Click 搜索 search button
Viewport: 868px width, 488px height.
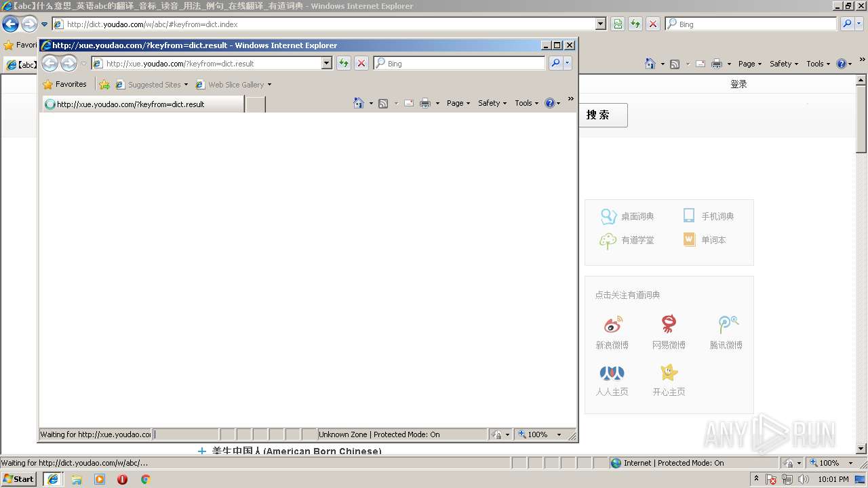603,115
